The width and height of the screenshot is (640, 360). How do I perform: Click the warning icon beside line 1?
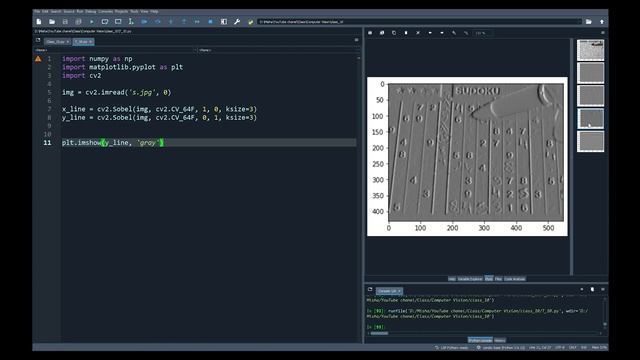tap(38, 59)
